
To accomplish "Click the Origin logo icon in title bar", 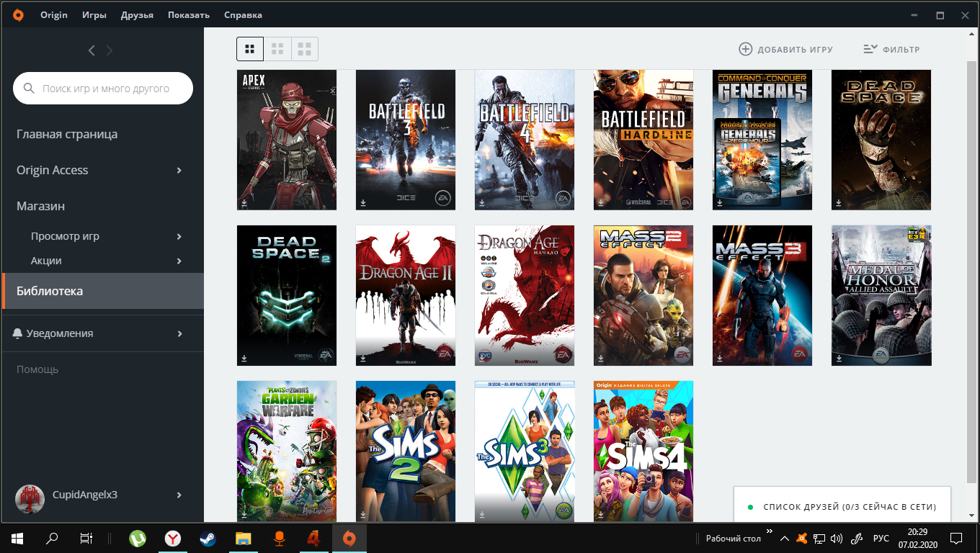I will click(18, 14).
